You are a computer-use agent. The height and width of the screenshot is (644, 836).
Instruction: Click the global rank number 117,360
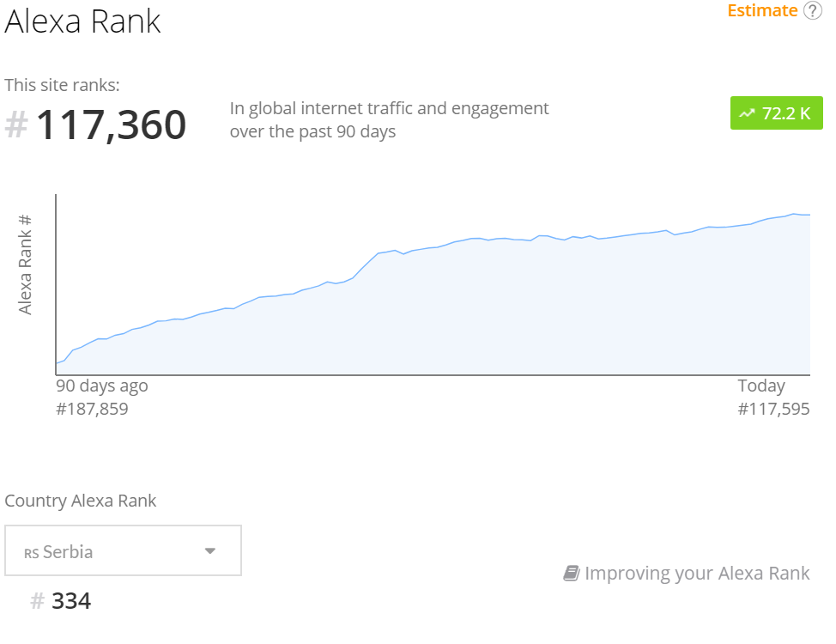(x=112, y=125)
